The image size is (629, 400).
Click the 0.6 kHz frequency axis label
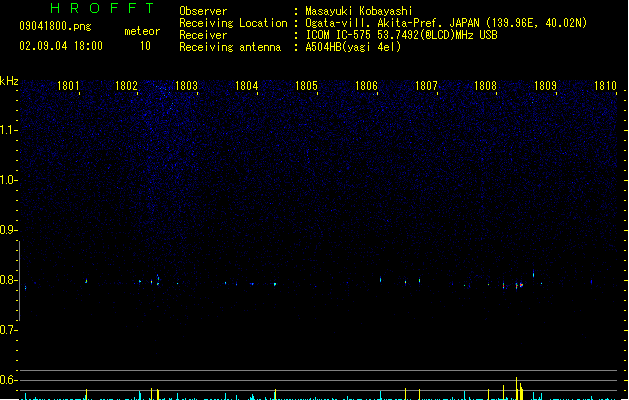(x=8, y=380)
